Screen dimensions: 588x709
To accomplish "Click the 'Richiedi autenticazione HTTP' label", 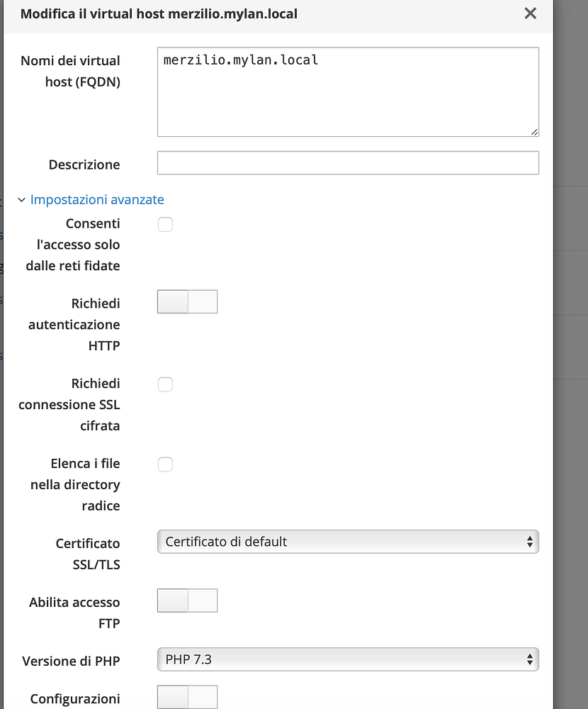I will (x=74, y=324).
